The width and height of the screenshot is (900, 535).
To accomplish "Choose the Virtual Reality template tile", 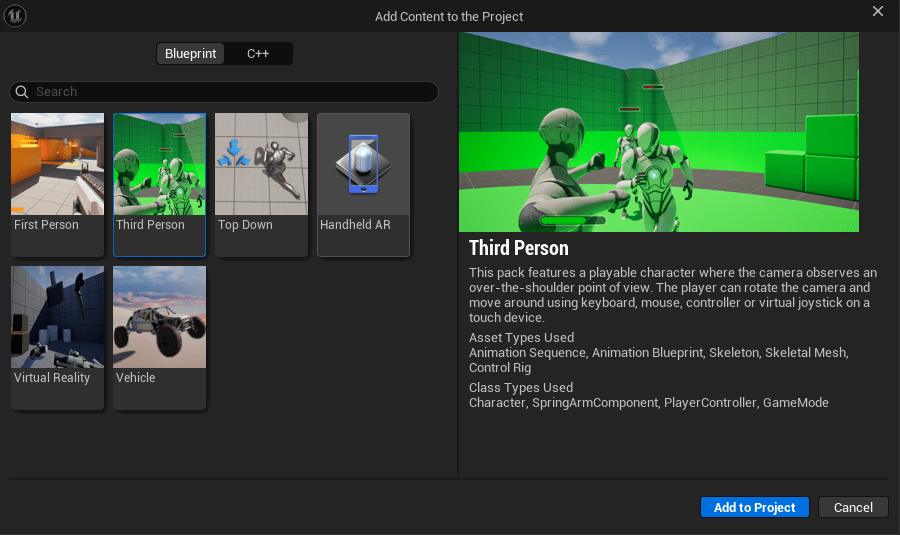I will pos(57,317).
